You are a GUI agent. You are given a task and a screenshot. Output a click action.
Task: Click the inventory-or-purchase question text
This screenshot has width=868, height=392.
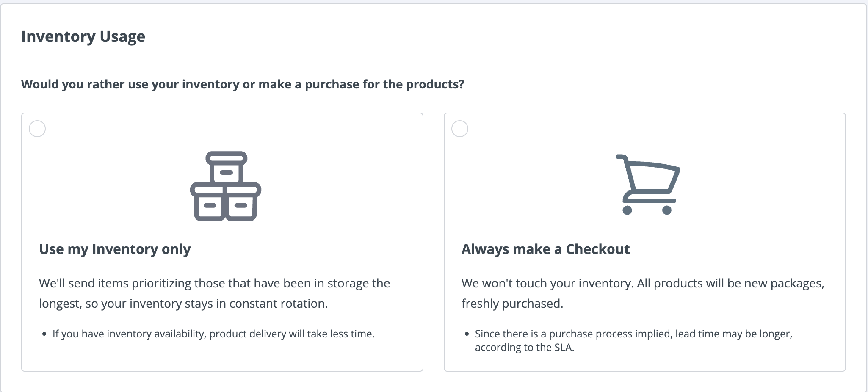point(243,84)
